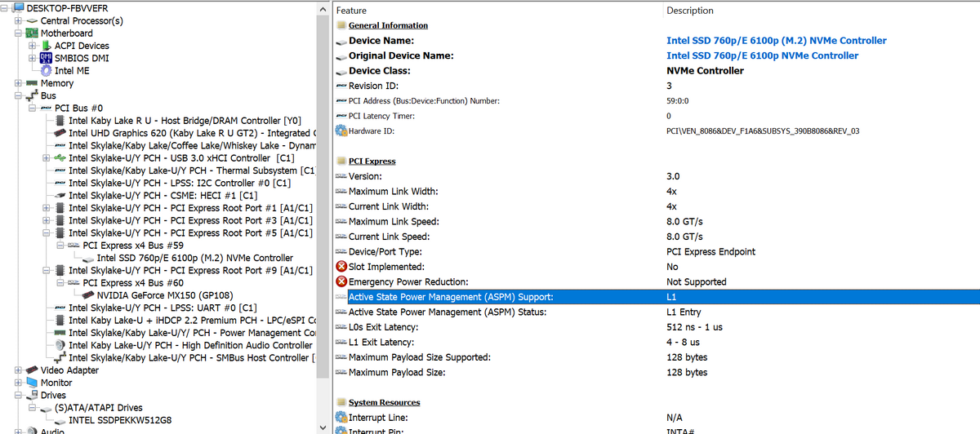Click the tree panel scrollbar up arrow
This screenshot has height=434, width=980.
coord(323,7)
